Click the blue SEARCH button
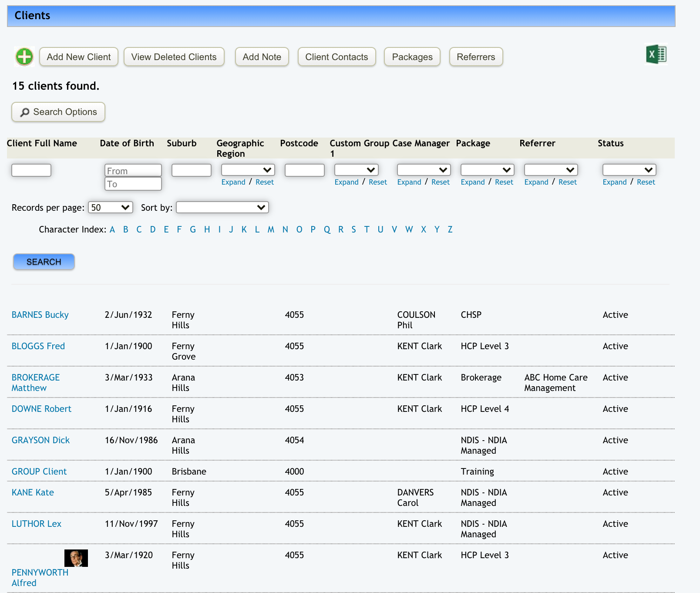This screenshot has height=593, width=700. (x=44, y=262)
